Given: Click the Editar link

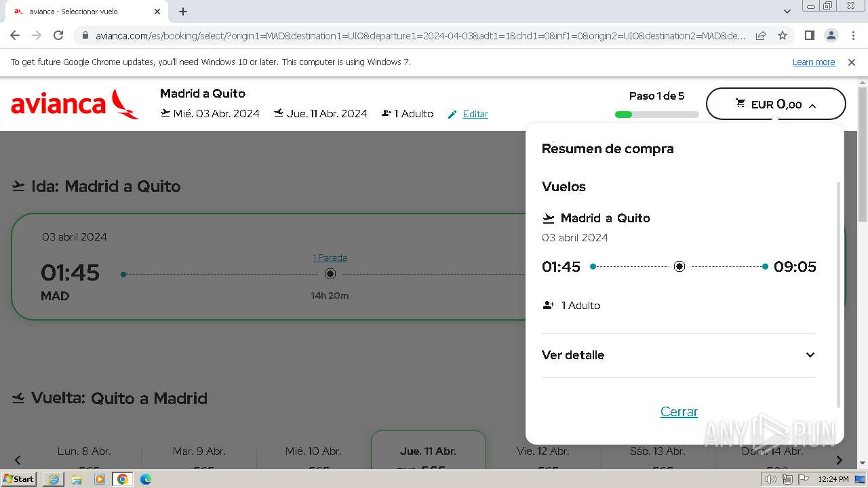Looking at the screenshot, I should click(475, 114).
